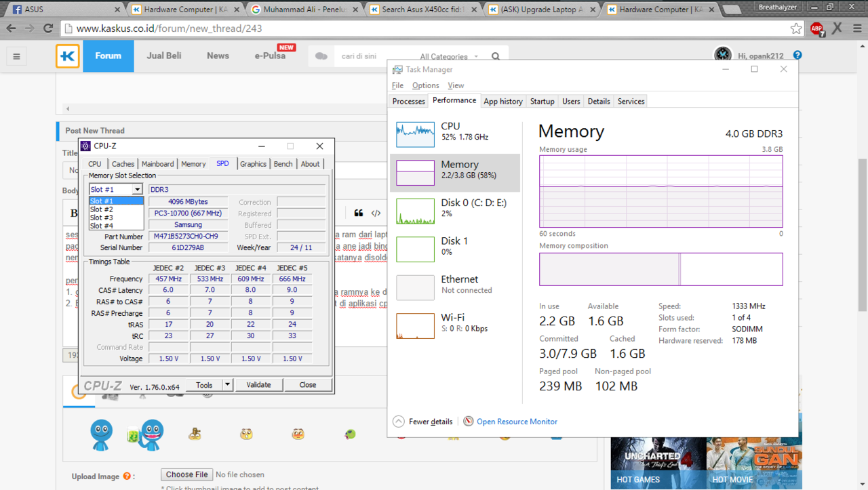Open the Users tab in Task Manager
Image resolution: width=868 pixels, height=490 pixels.
[571, 102]
